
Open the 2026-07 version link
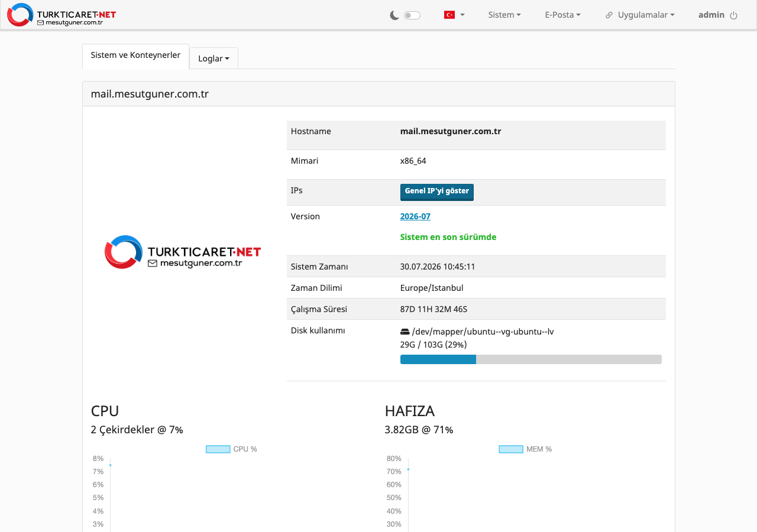point(415,216)
